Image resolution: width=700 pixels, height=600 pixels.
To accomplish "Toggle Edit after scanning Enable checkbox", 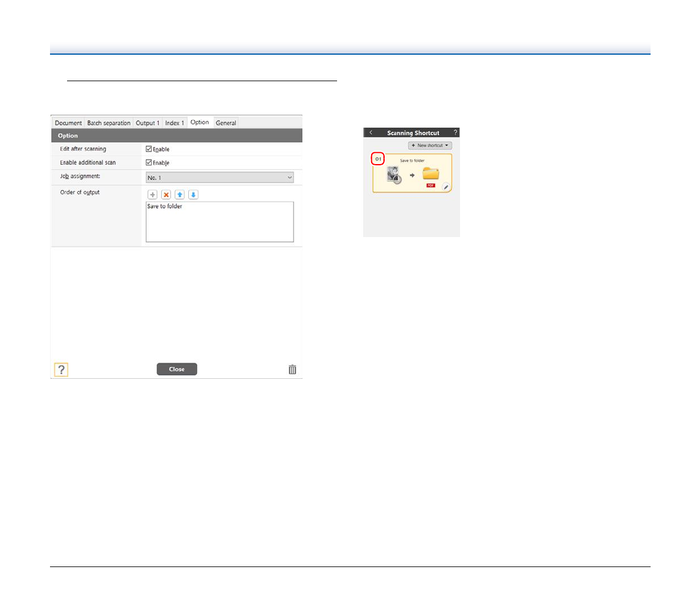I will pyautogui.click(x=149, y=149).
